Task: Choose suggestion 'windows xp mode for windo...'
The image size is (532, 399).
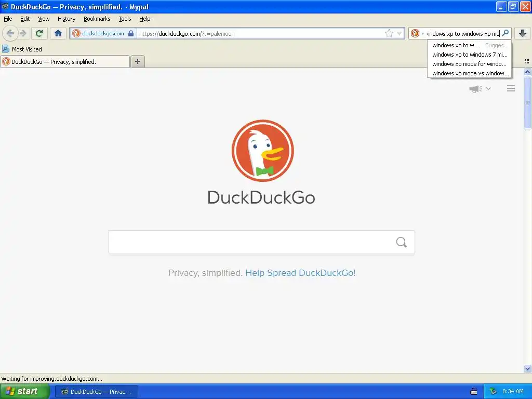Action: (470, 64)
